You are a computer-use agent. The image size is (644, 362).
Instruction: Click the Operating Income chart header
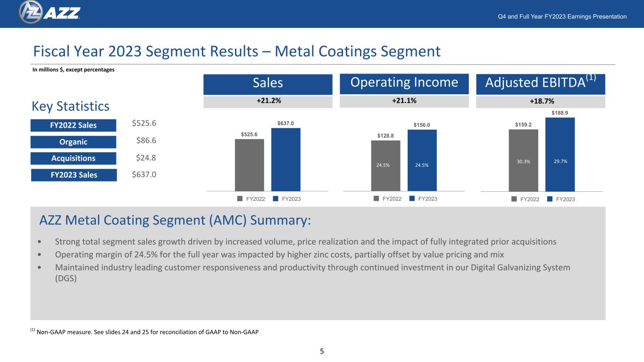click(x=404, y=83)
